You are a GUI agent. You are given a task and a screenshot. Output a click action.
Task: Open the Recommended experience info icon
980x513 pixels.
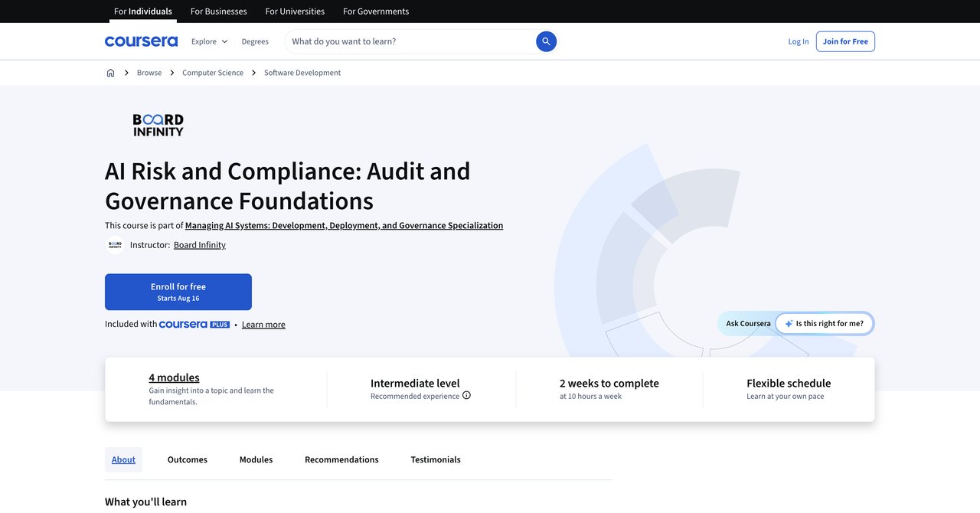click(x=466, y=396)
